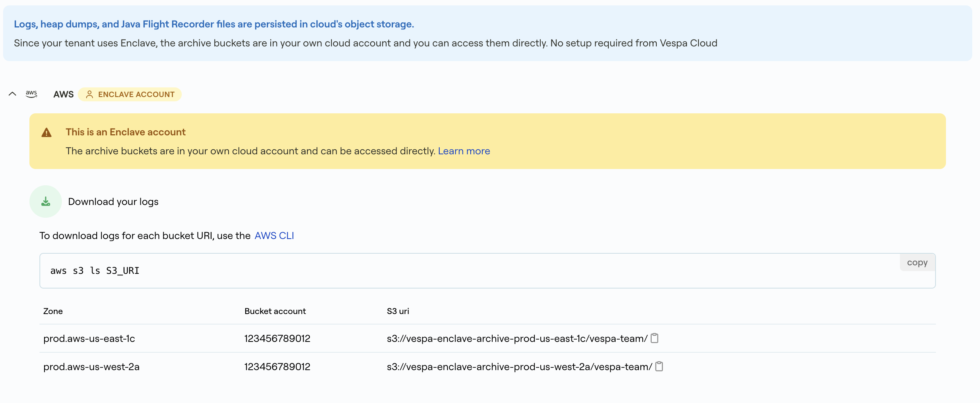Click the Bucket account column header
Screen dimensions: 980x403
(275, 311)
